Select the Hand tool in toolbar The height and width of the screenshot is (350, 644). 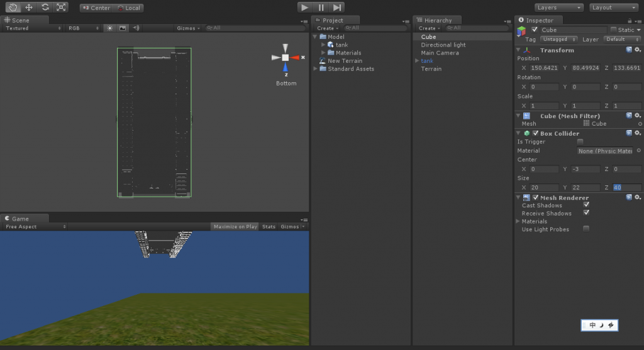click(13, 8)
